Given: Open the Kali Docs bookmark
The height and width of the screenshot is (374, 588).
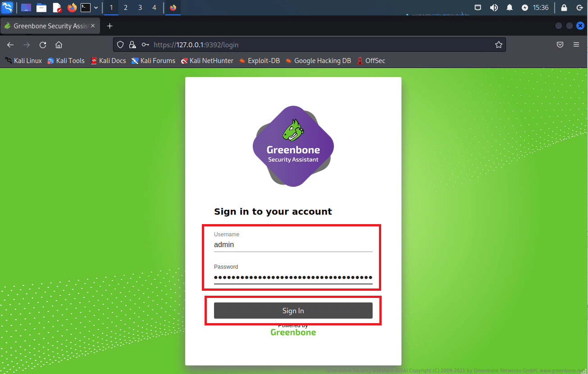Looking at the screenshot, I should 108,61.
